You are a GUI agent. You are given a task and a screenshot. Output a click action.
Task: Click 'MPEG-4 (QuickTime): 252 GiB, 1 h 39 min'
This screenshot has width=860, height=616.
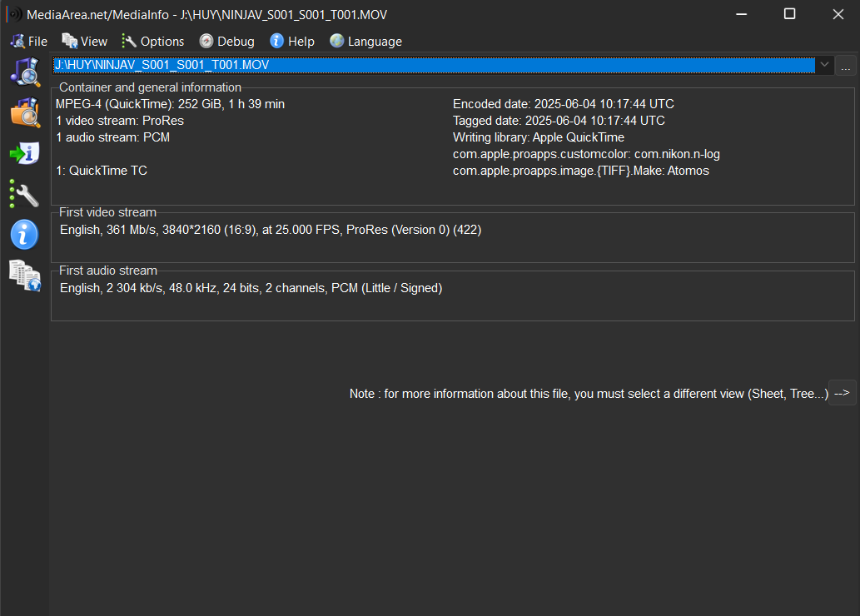(170, 104)
